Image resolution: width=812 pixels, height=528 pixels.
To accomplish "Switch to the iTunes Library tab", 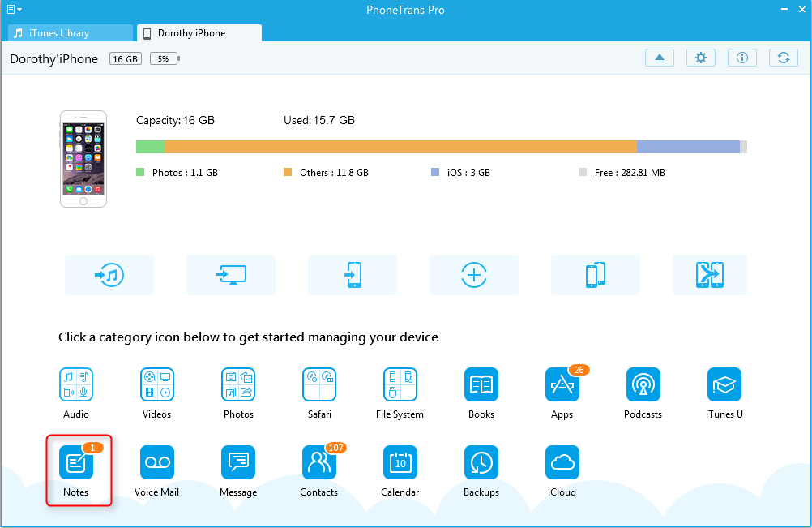I will [x=70, y=33].
